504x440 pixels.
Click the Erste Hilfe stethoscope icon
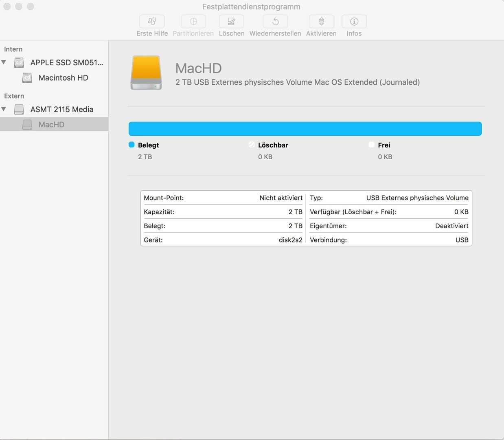pyautogui.click(x=152, y=22)
